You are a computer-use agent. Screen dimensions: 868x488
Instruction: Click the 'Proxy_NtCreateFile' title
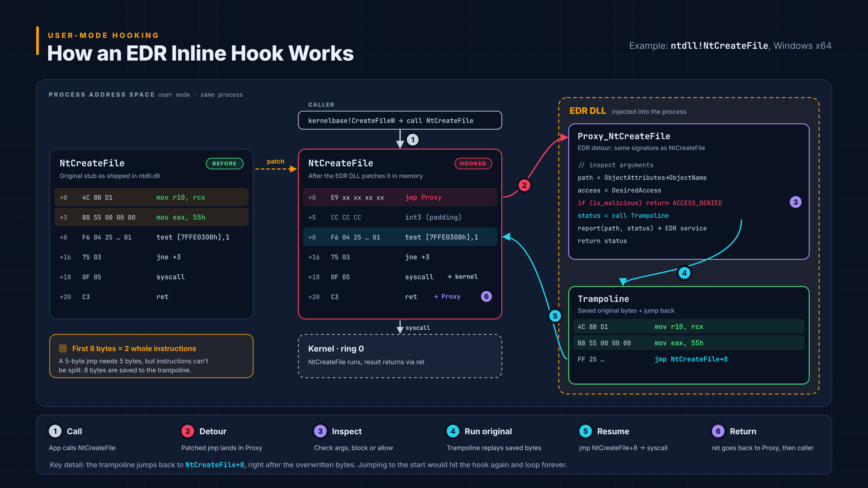624,136
